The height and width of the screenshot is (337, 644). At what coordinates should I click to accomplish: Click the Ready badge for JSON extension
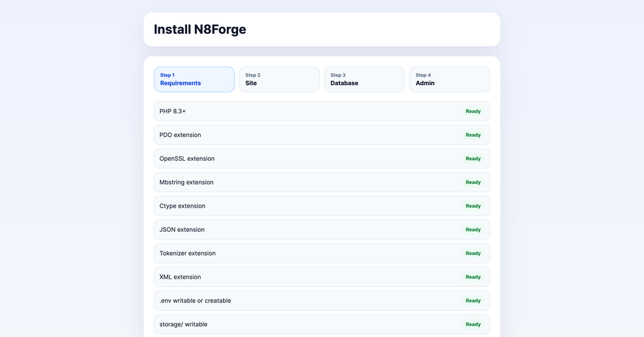tap(473, 229)
